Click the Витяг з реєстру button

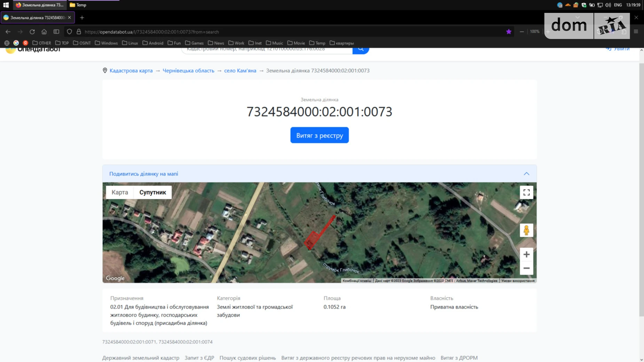(x=319, y=135)
